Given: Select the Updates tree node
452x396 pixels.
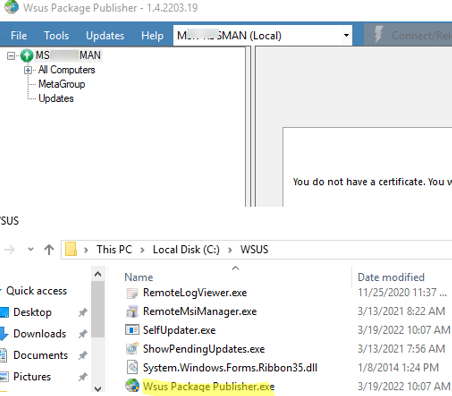Looking at the screenshot, I should (x=56, y=98).
